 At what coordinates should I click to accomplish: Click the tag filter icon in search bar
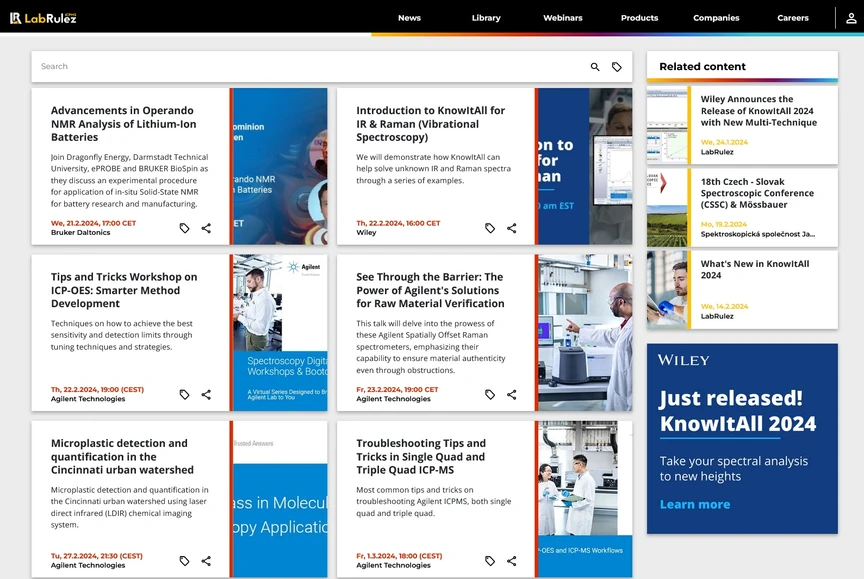pos(617,67)
